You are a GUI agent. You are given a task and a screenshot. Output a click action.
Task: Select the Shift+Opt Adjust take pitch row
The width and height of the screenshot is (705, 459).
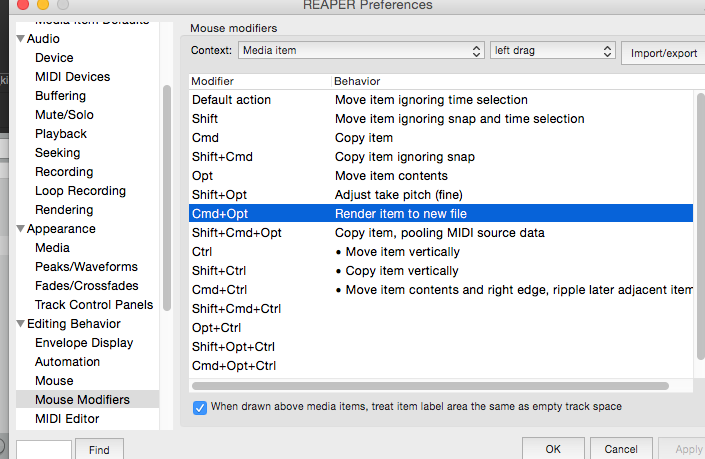(440, 195)
